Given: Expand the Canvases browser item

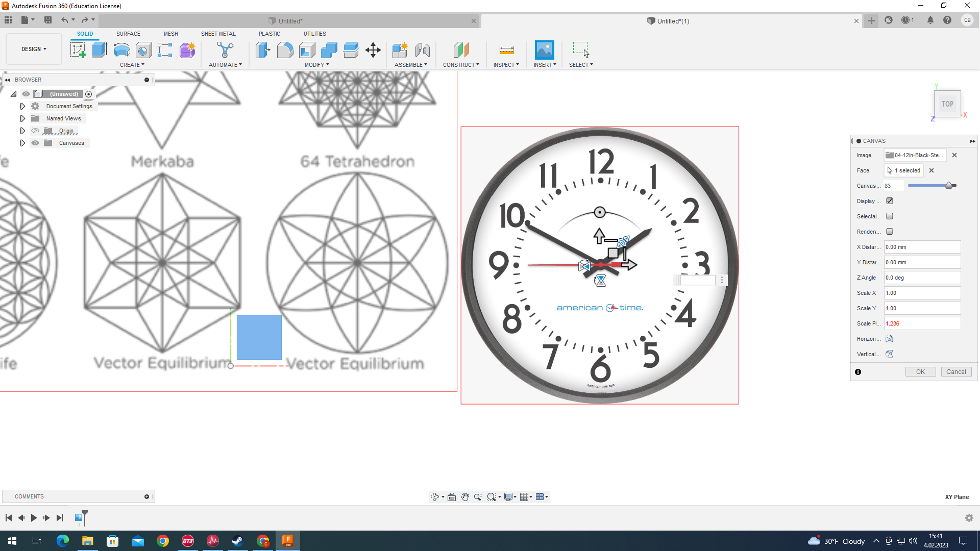Looking at the screenshot, I should point(22,143).
